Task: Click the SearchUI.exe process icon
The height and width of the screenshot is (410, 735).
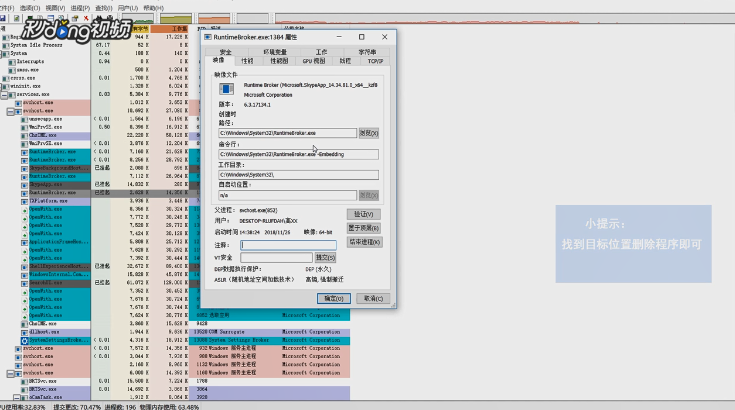Action: pyautogui.click(x=25, y=283)
